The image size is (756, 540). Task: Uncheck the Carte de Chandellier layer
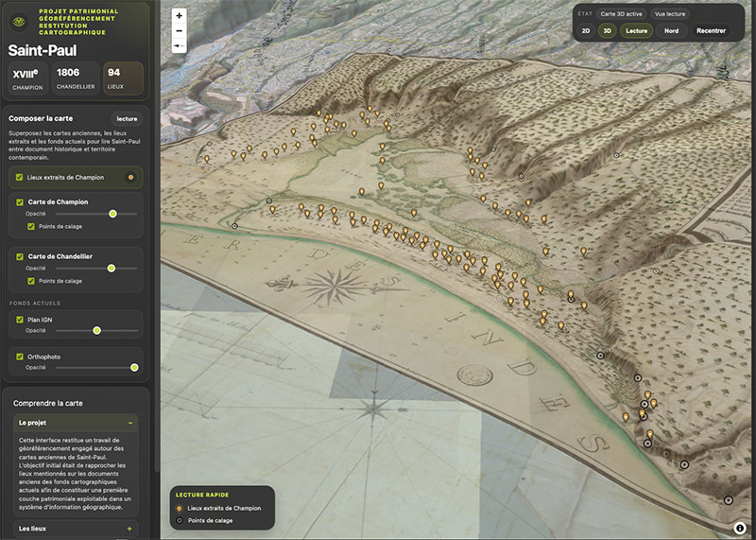click(x=20, y=256)
